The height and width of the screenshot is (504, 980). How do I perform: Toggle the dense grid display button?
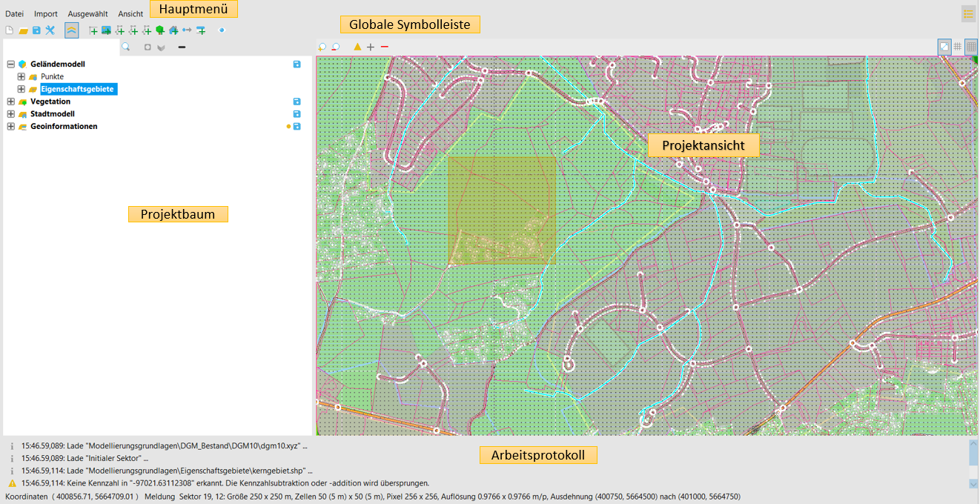pyautogui.click(x=971, y=47)
